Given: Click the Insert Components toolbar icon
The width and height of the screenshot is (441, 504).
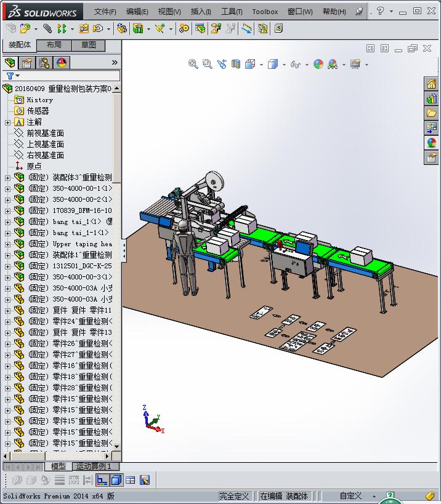Looking at the screenshot, I should click(25, 28).
